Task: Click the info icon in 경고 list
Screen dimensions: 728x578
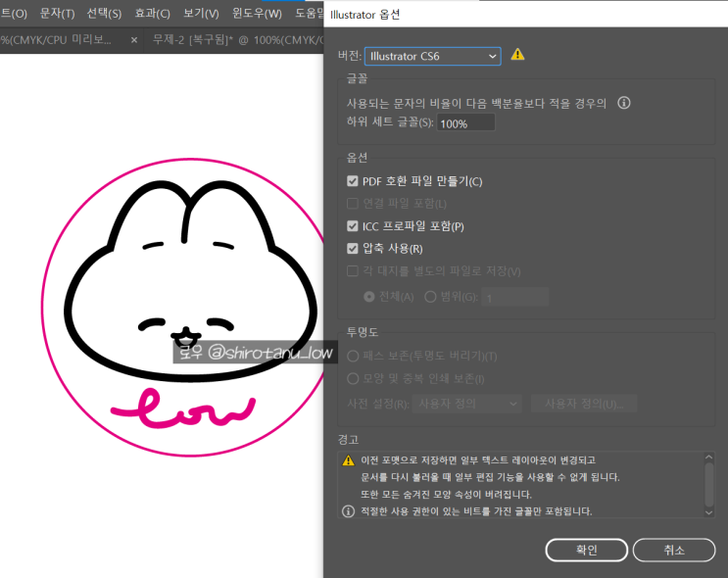Action: pos(348,511)
